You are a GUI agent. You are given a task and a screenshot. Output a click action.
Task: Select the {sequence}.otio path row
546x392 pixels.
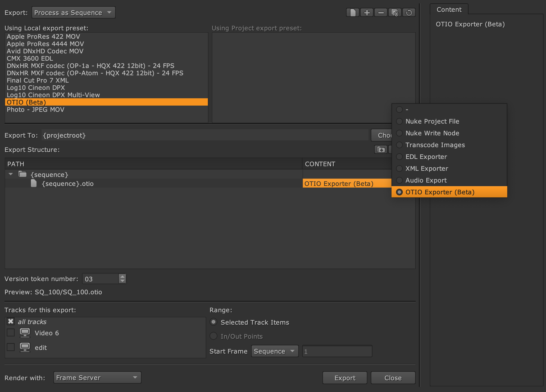point(154,183)
